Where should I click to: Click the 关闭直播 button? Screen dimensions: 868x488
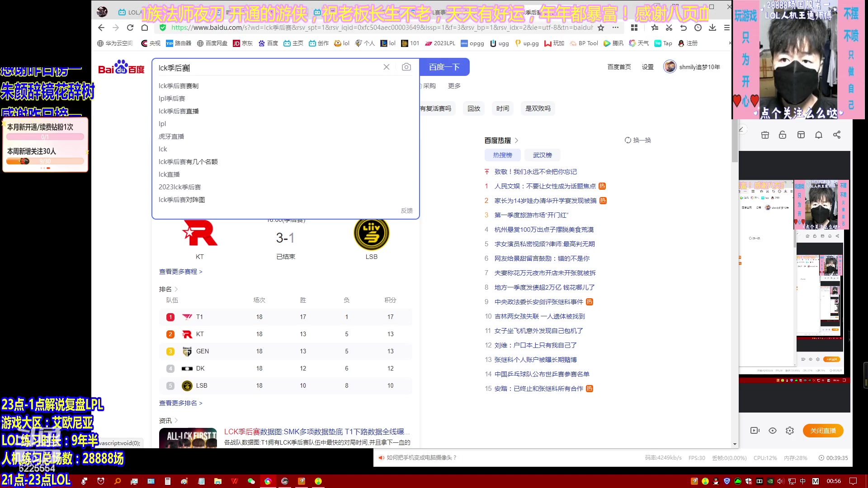(823, 431)
